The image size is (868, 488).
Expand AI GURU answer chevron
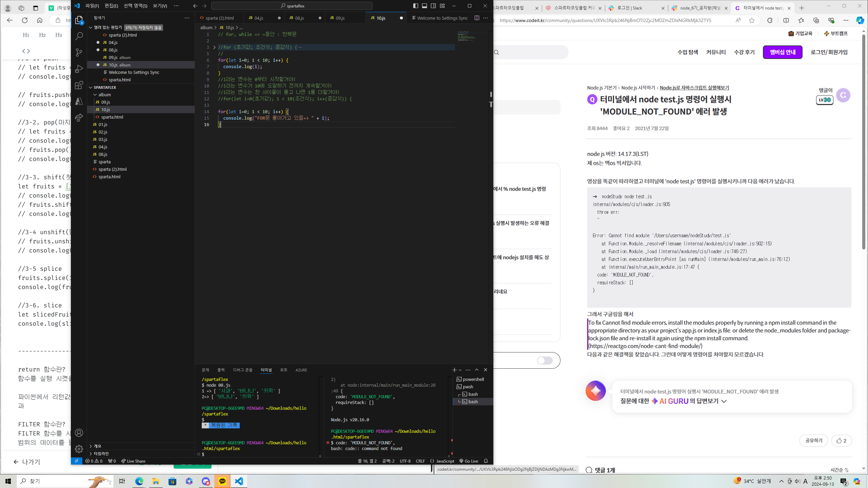724,401
